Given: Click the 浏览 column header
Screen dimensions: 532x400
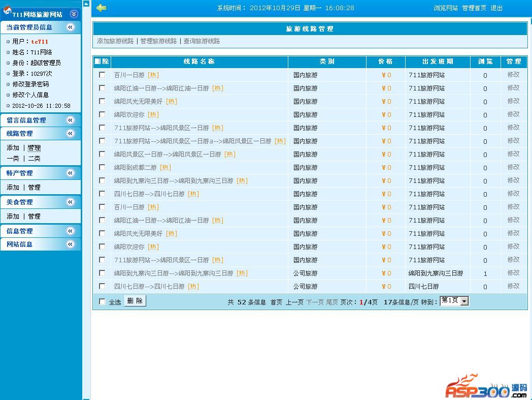Looking at the screenshot, I should [485, 61].
